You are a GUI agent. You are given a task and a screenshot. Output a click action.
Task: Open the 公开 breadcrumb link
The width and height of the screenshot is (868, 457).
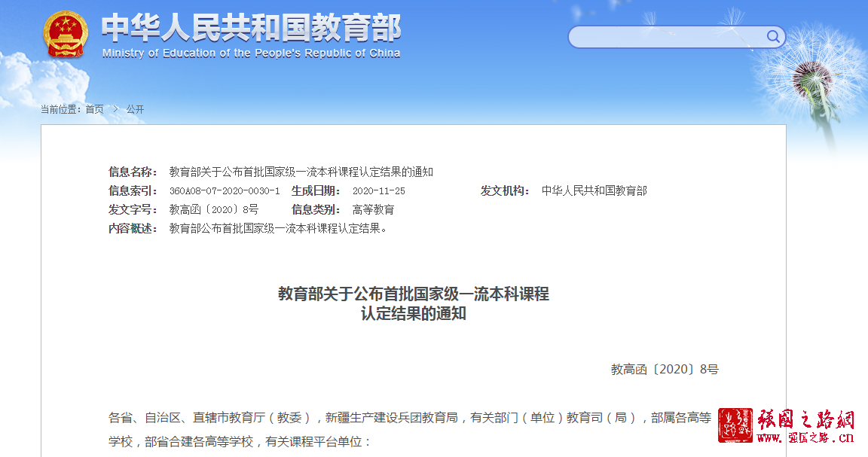(135, 109)
